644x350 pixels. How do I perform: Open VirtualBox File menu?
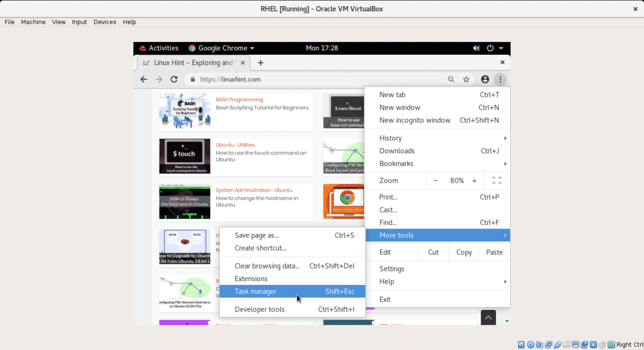[10, 22]
